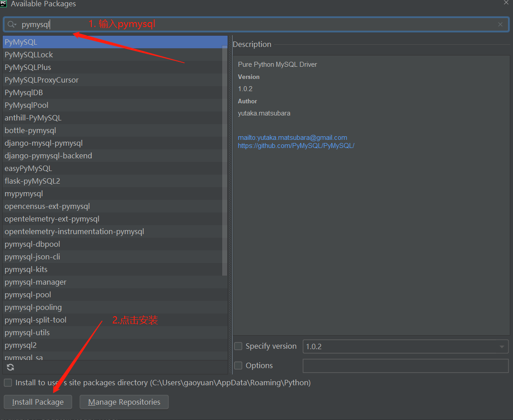Select the PyMySQL package row

tap(115, 42)
